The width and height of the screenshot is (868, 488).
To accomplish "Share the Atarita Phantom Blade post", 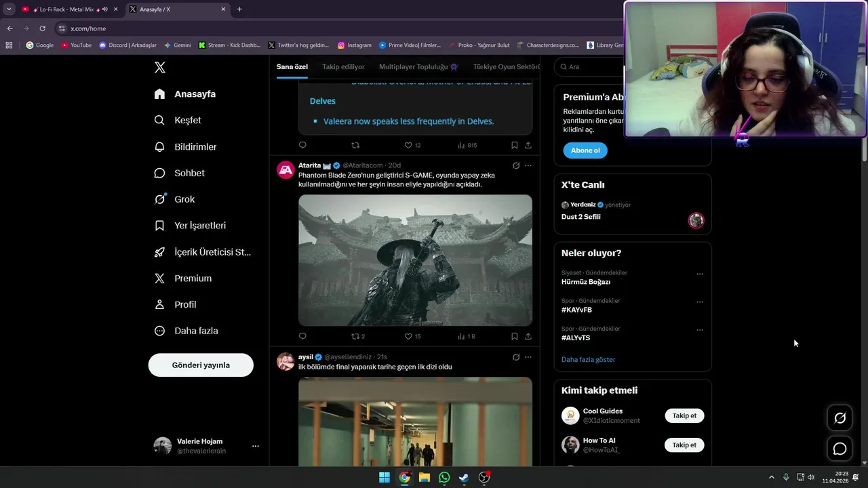I will point(528,336).
